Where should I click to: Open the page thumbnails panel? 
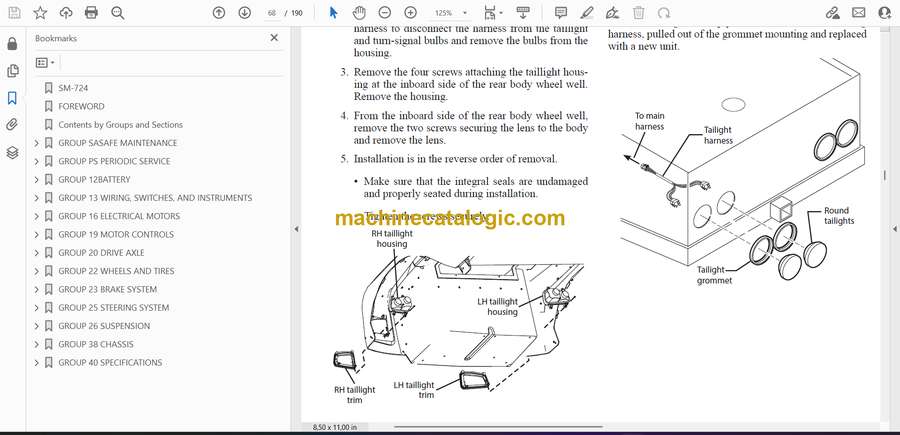pyautogui.click(x=13, y=71)
